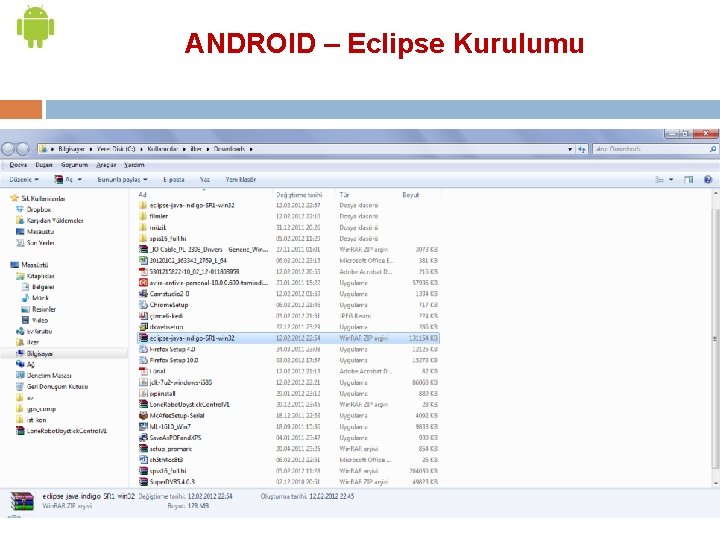The image size is (720, 540).
Task: Select Ev Grubu in the sidebar
Action: (34, 331)
